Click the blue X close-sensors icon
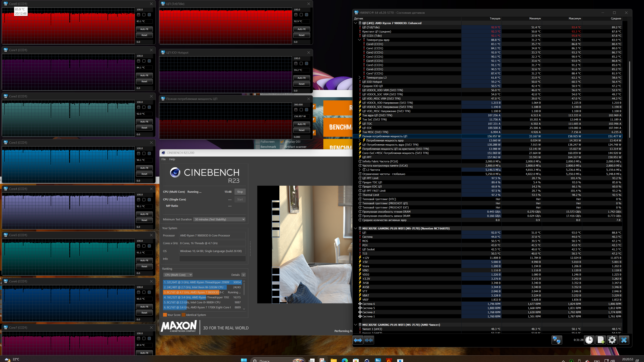Screen dimensions: 644x362 click(624, 340)
